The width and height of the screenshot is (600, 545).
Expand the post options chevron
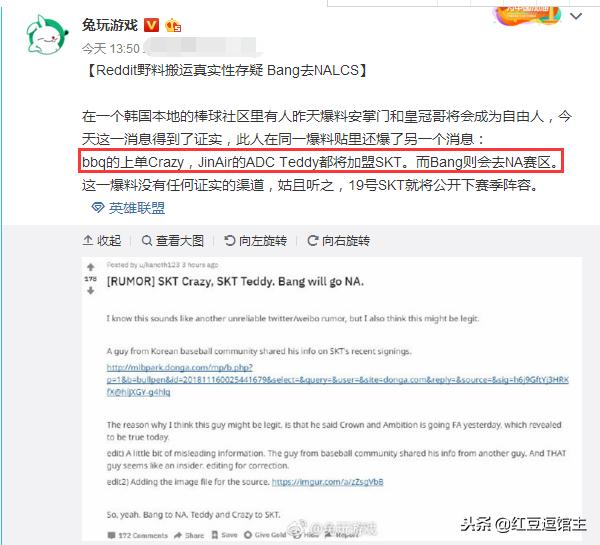click(x=576, y=16)
